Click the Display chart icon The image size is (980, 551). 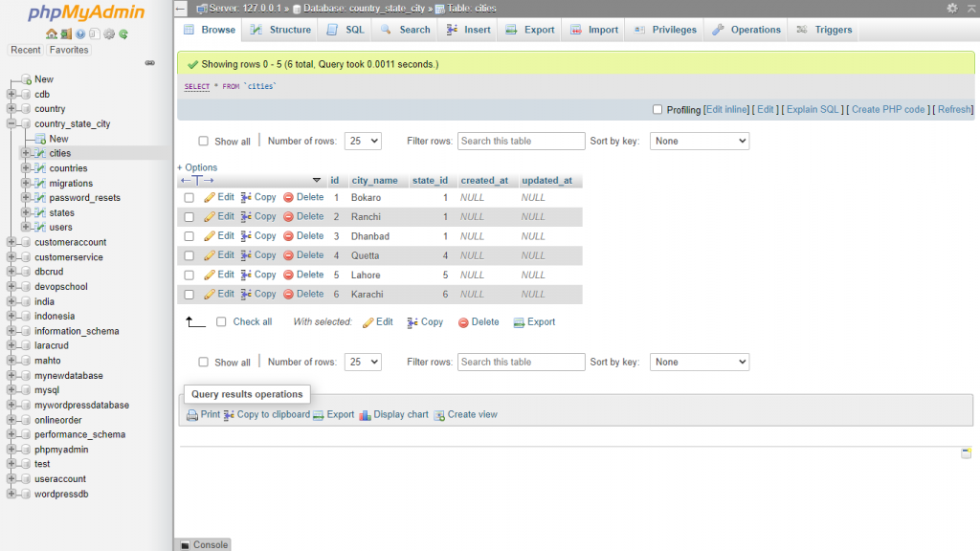[365, 415]
